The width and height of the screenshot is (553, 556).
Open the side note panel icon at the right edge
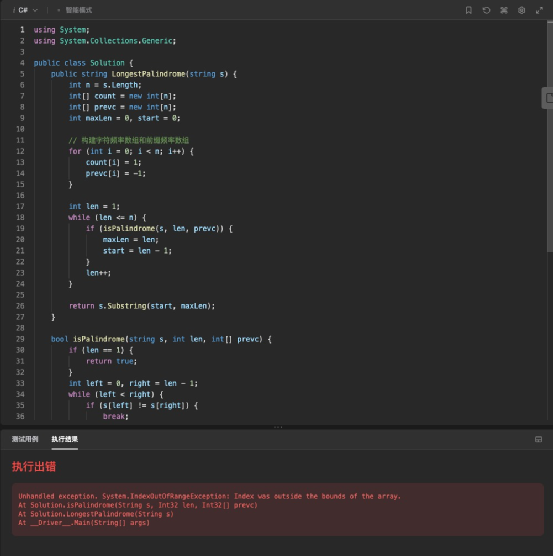coord(548,98)
